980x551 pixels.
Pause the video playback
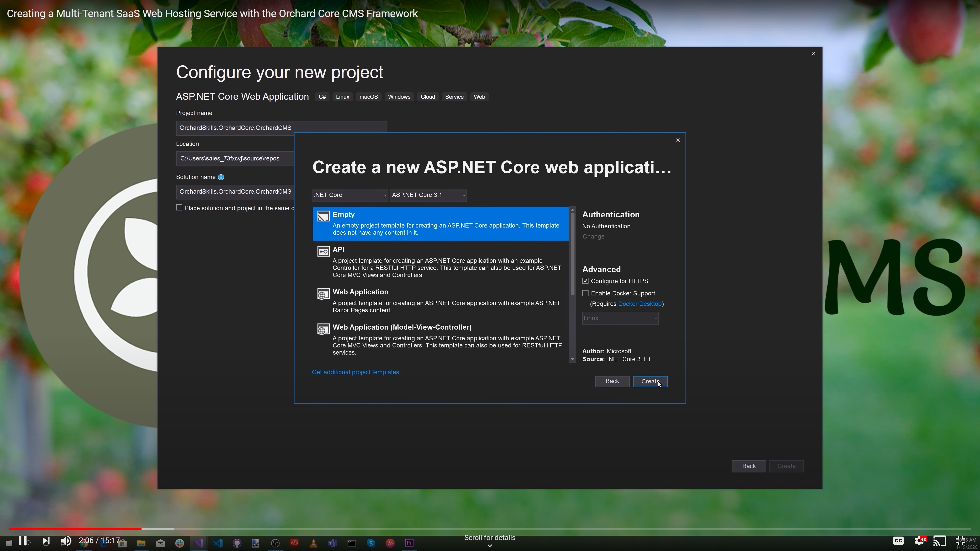pyautogui.click(x=22, y=541)
